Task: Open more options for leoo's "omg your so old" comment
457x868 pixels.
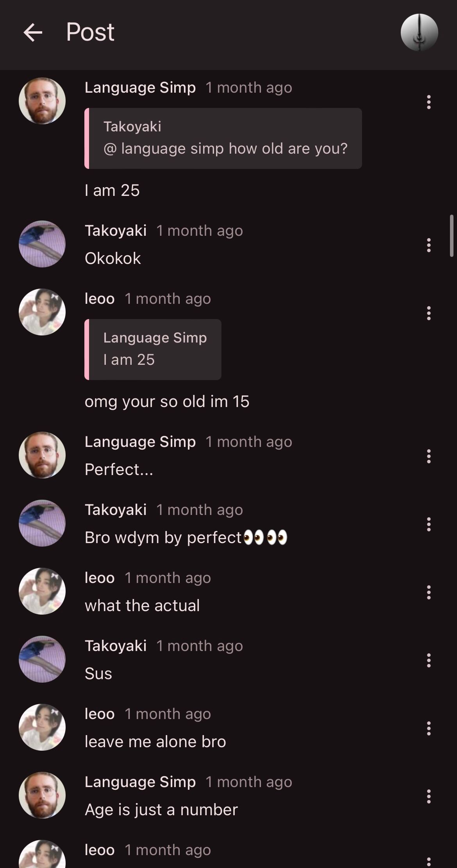Action: [x=428, y=313]
